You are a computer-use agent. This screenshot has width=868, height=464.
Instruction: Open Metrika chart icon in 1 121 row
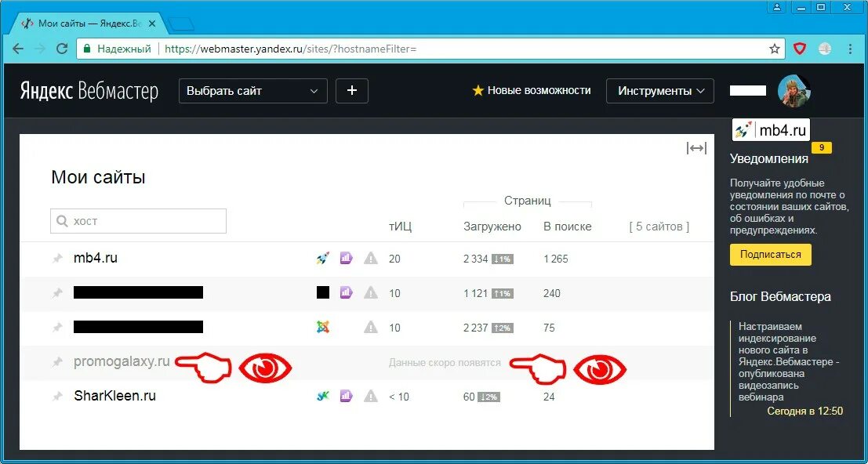point(346,292)
